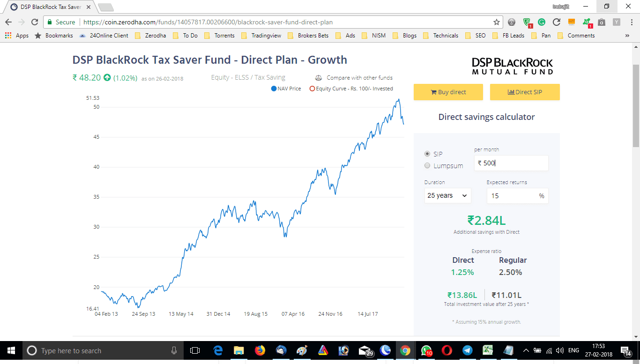Open Telegram from the taskbar

point(467,350)
